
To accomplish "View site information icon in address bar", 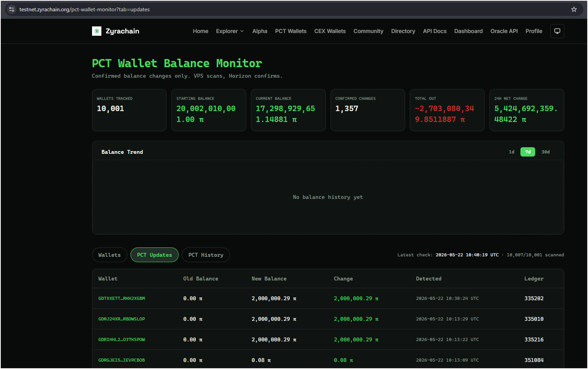I will [x=12, y=9].
